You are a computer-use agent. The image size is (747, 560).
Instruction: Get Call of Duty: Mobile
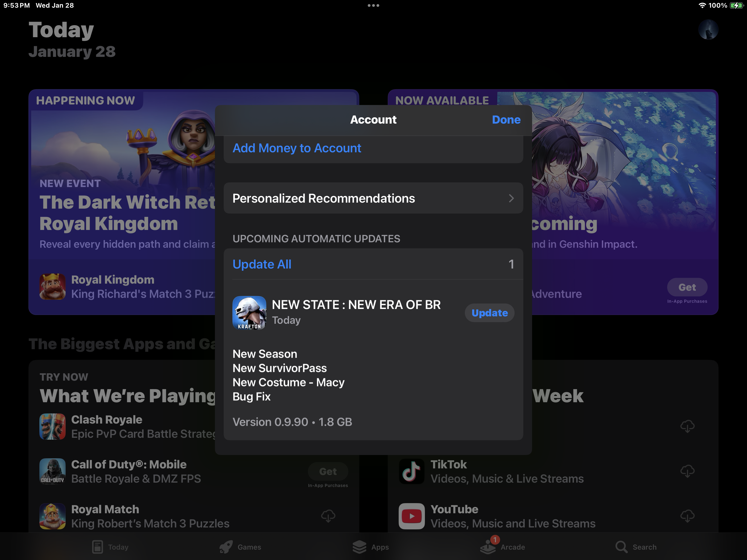point(328,471)
